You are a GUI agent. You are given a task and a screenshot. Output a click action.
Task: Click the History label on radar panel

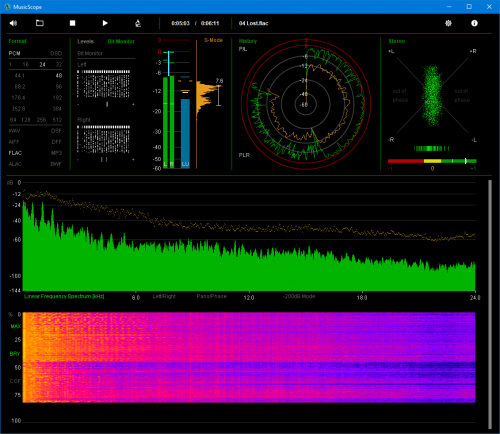point(248,41)
